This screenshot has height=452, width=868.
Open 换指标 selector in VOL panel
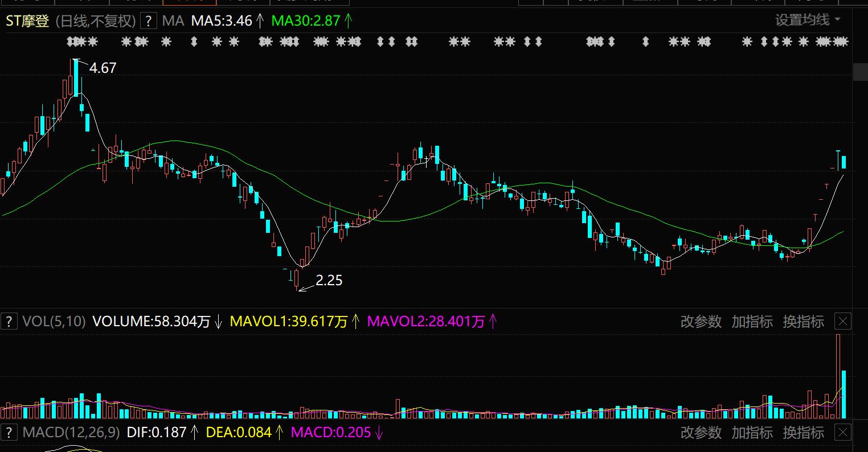click(x=803, y=322)
